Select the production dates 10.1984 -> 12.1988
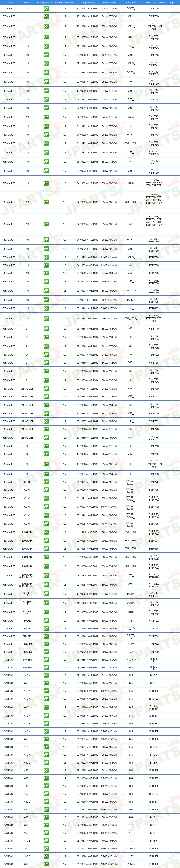 point(87,9)
